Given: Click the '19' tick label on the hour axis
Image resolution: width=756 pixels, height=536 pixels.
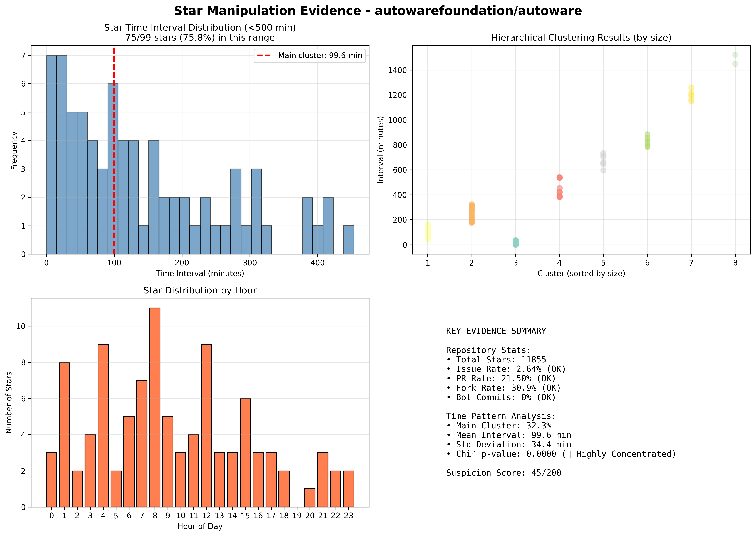Looking at the screenshot, I should (x=297, y=516).
